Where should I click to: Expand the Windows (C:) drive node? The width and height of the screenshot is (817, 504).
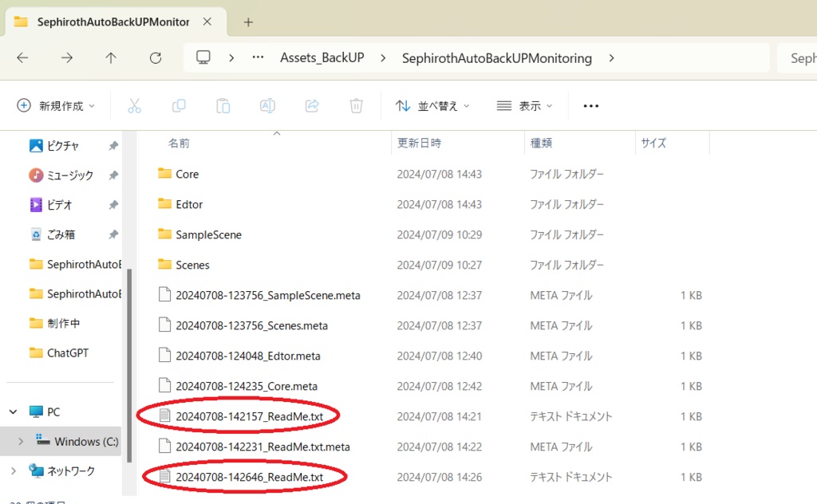click(21, 442)
